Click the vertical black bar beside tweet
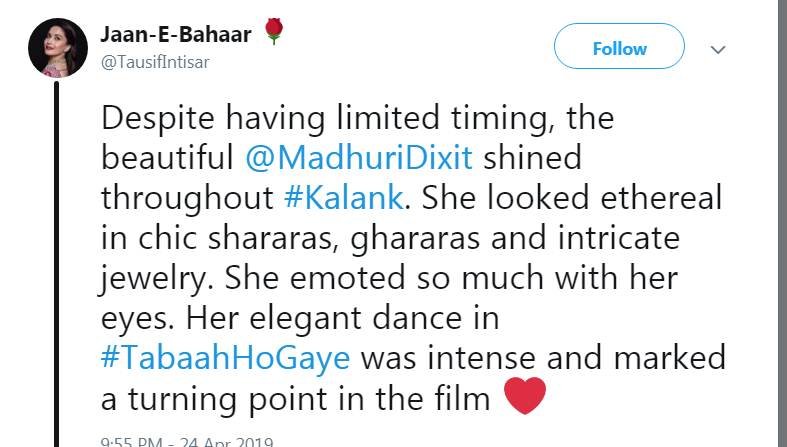This screenshot has height=447, width=787. [57, 260]
